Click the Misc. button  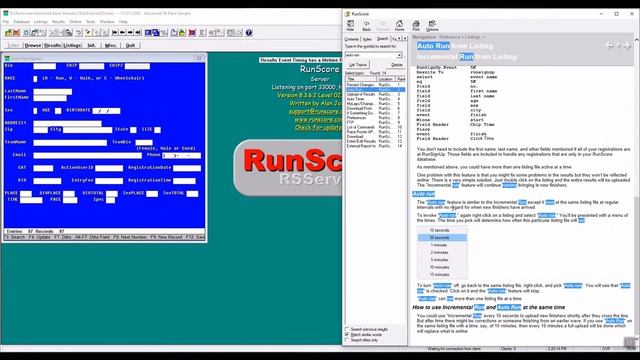coord(111,45)
